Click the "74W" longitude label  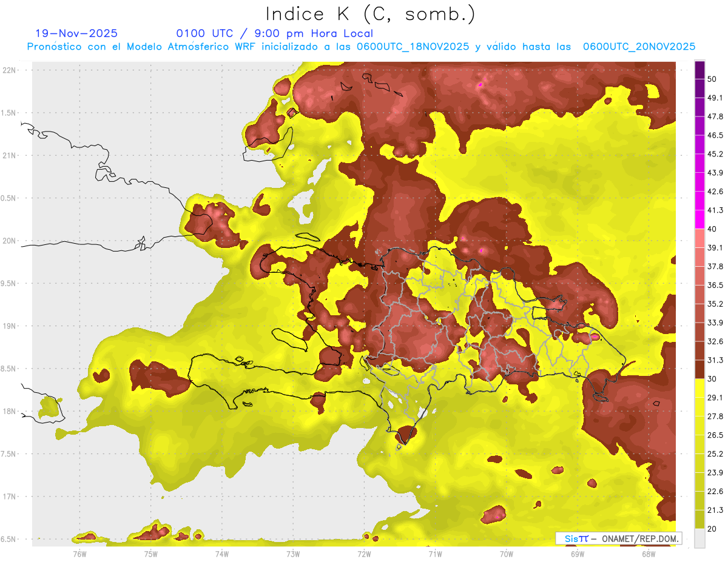pyautogui.click(x=222, y=553)
